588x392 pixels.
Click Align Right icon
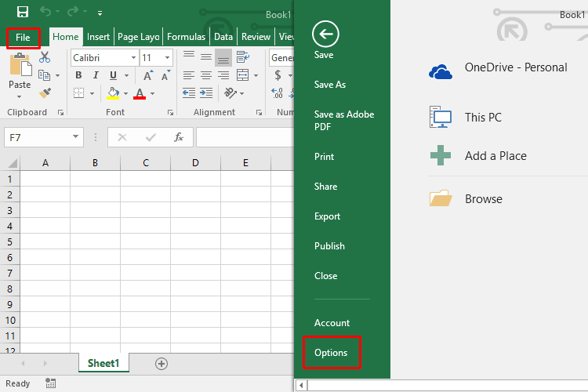tap(223, 75)
